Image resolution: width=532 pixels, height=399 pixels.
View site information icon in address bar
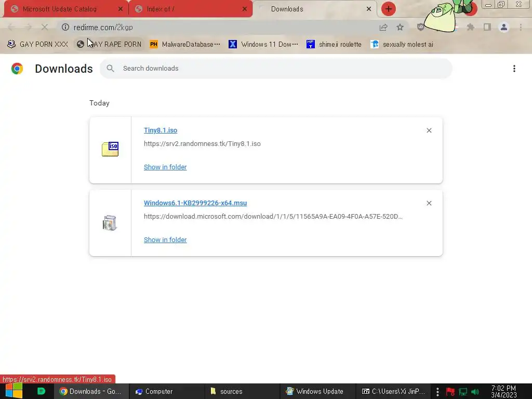65,27
